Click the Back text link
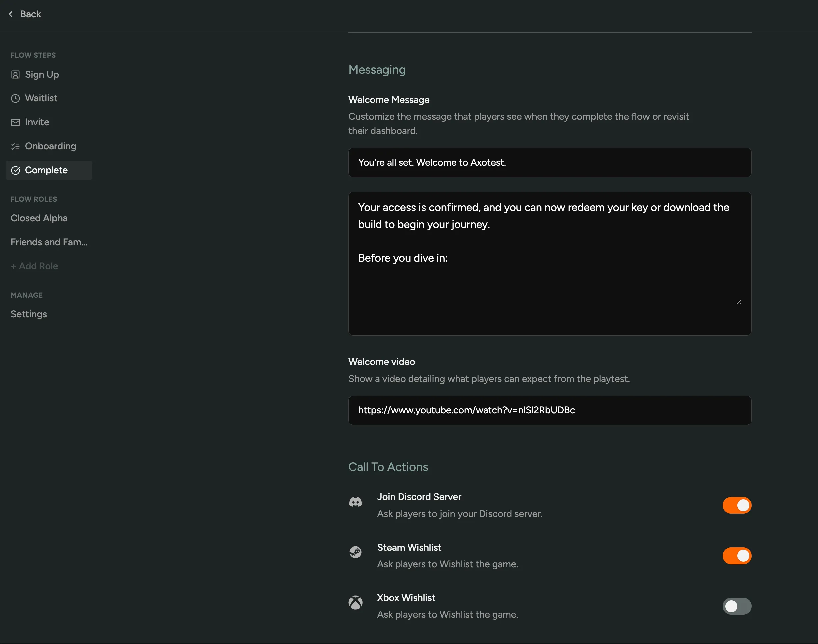 pyautogui.click(x=31, y=14)
